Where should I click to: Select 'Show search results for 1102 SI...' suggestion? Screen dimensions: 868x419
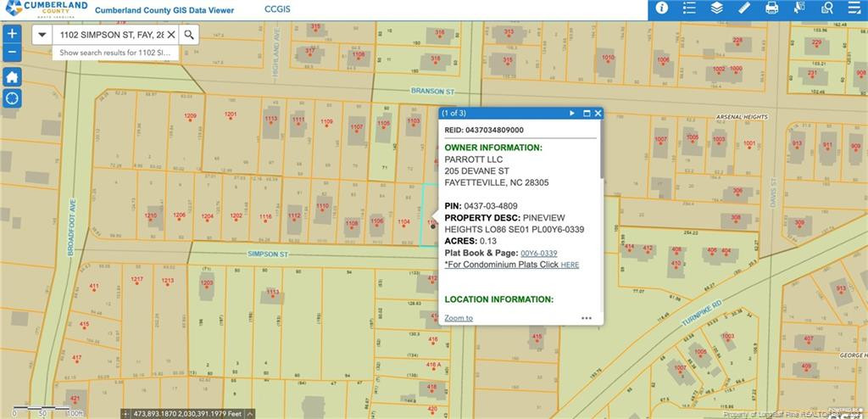pos(115,53)
